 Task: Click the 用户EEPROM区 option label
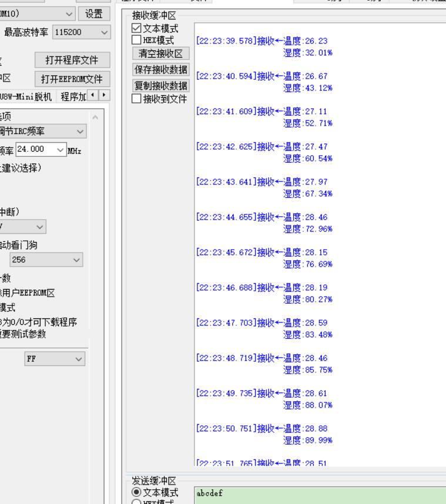pyautogui.click(x=28, y=293)
